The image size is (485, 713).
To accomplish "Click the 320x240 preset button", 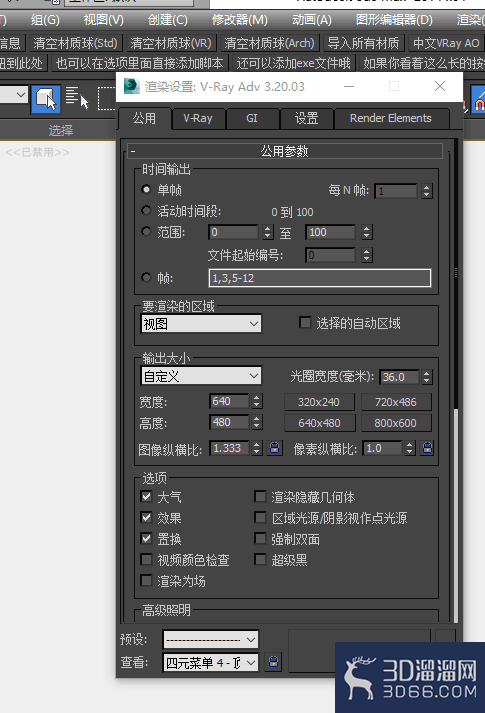I will pyautogui.click(x=319, y=402).
